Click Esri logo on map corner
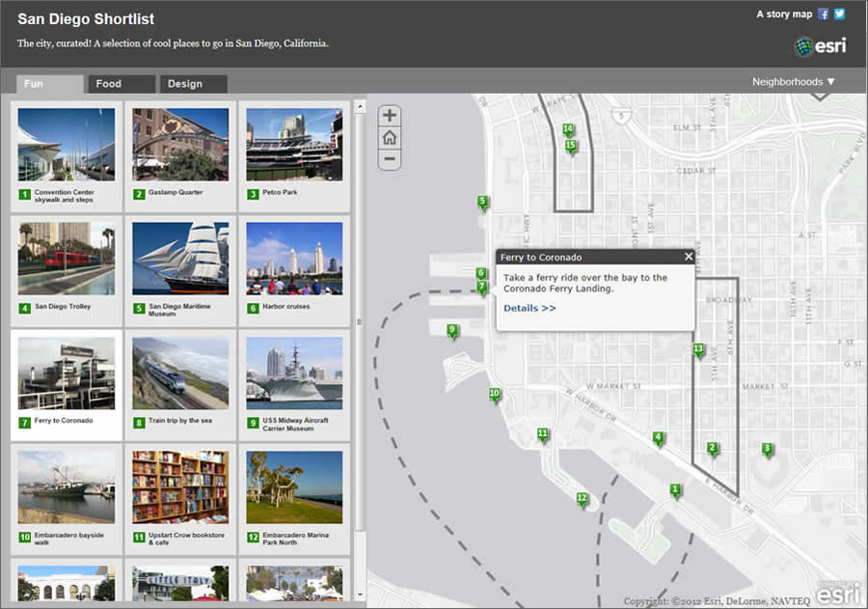Screen dimensions: 868x609 coord(837,594)
